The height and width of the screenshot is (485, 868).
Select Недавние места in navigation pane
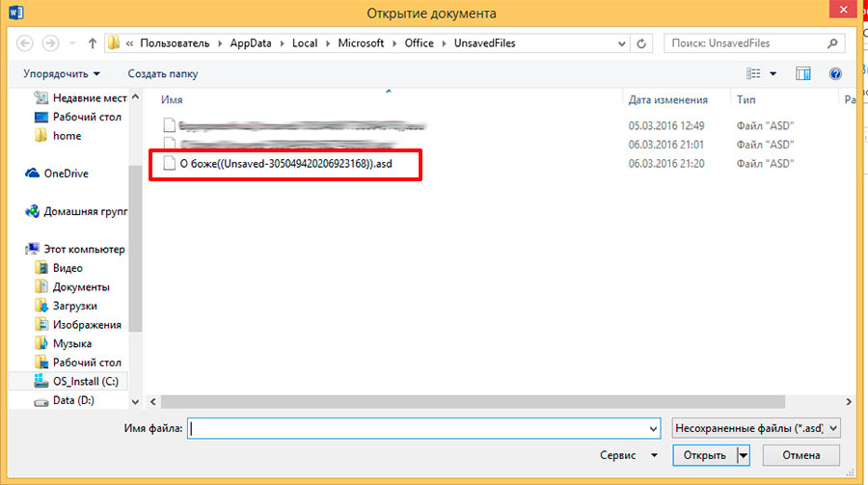(80, 98)
